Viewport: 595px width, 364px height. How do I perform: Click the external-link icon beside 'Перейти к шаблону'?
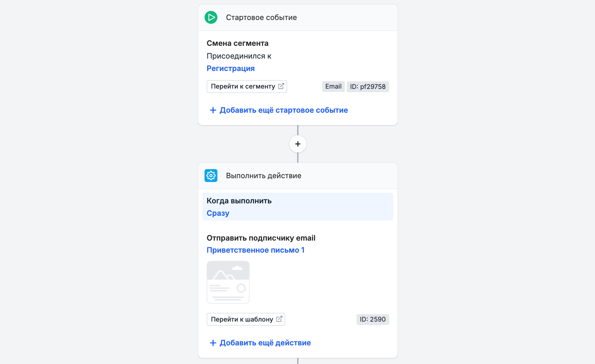(279, 319)
